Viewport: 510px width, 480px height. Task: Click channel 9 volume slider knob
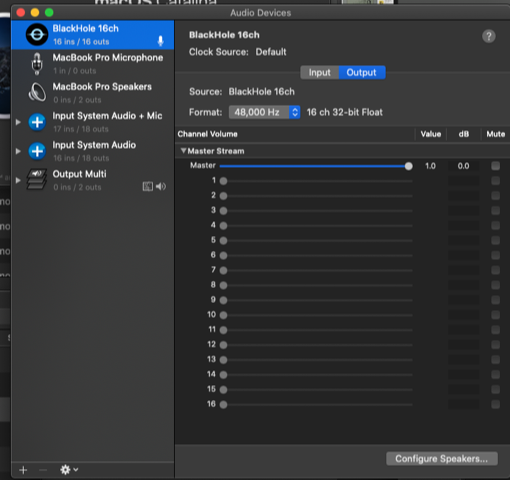coord(223,300)
